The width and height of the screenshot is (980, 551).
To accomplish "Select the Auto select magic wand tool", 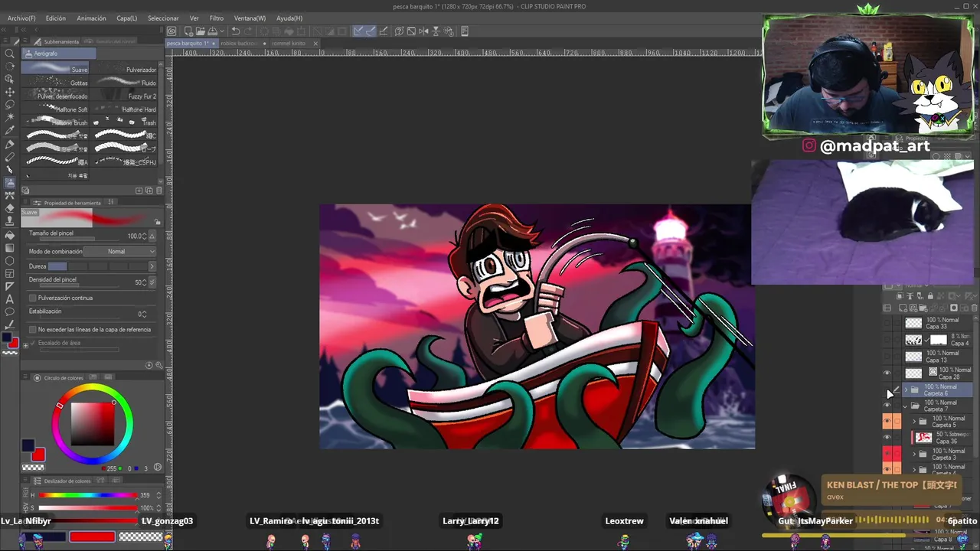I will (x=10, y=117).
